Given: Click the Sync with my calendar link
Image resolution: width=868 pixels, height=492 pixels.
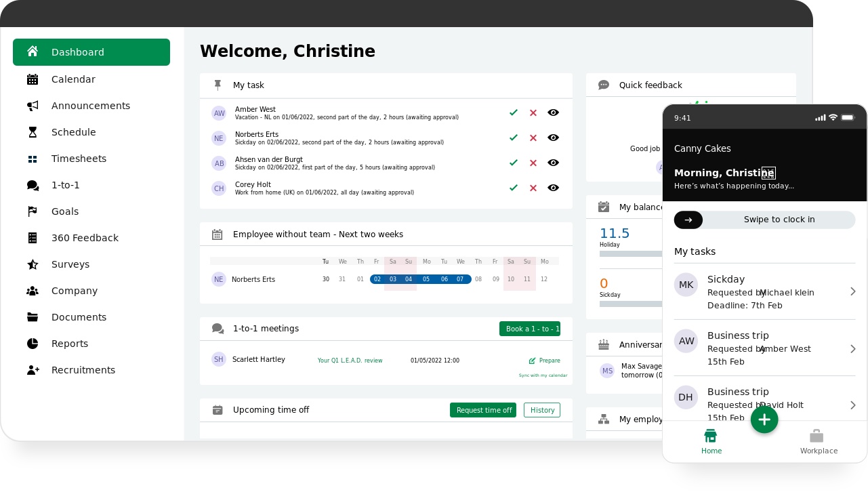Looking at the screenshot, I should (543, 375).
